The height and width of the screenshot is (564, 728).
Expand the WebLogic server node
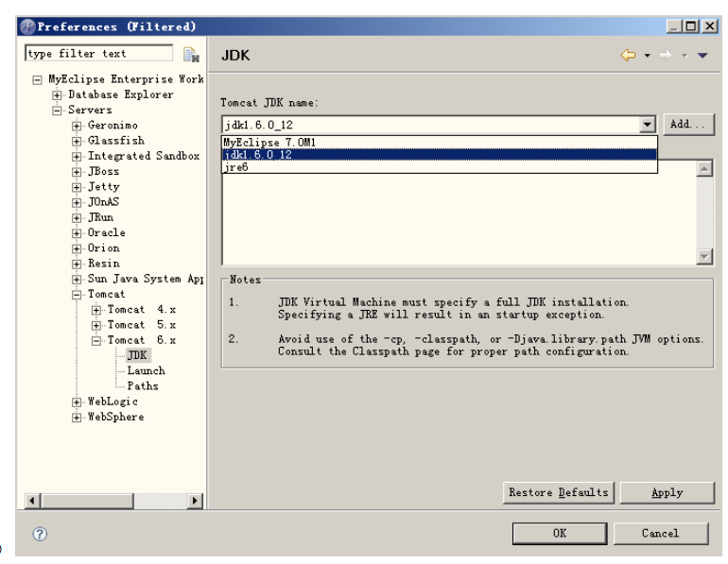pyautogui.click(x=77, y=402)
